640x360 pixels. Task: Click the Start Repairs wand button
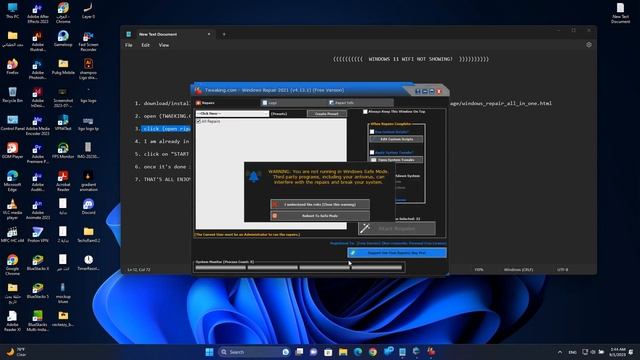click(397, 229)
